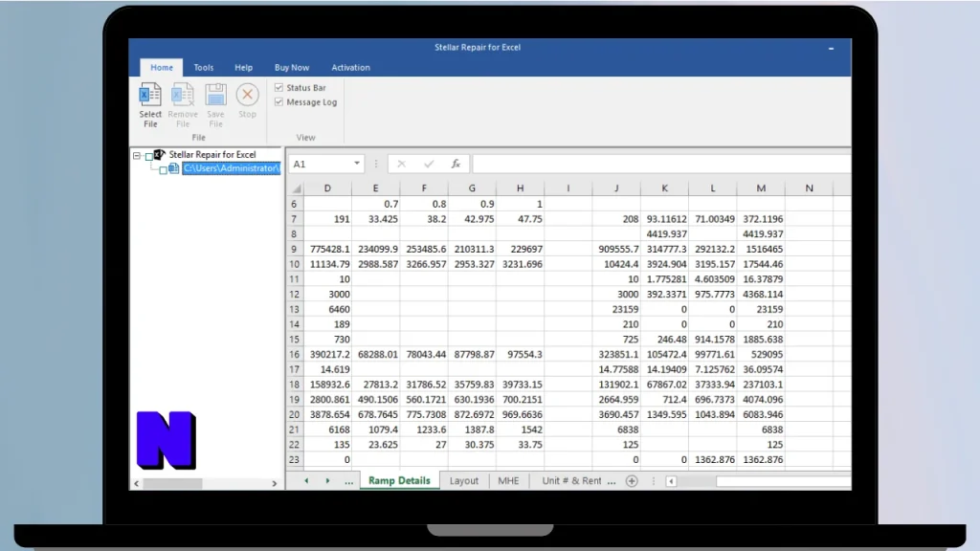Viewport: 980px width, 551px height.
Task: Click the sheet horizontal scroll left arrow
Action: (671, 481)
